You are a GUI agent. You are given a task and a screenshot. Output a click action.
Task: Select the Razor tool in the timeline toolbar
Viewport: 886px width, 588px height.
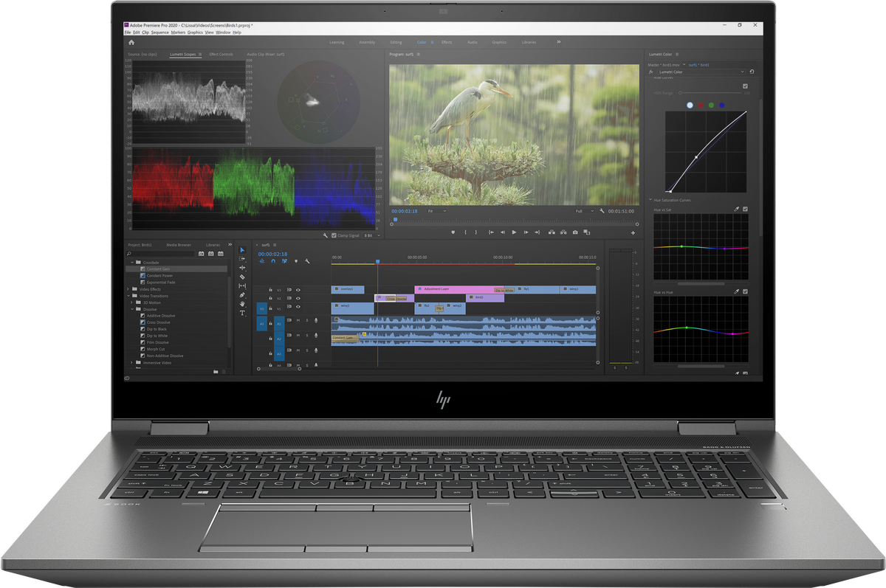[242, 277]
